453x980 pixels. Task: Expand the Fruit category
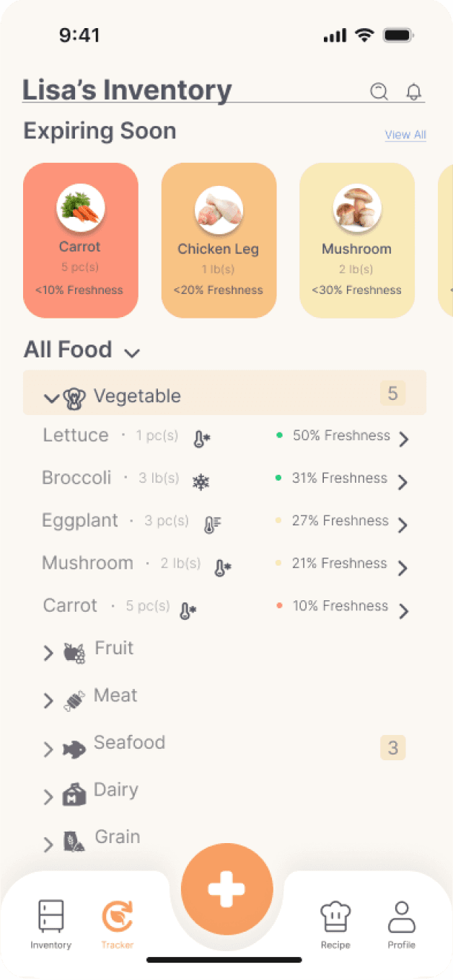coord(49,653)
